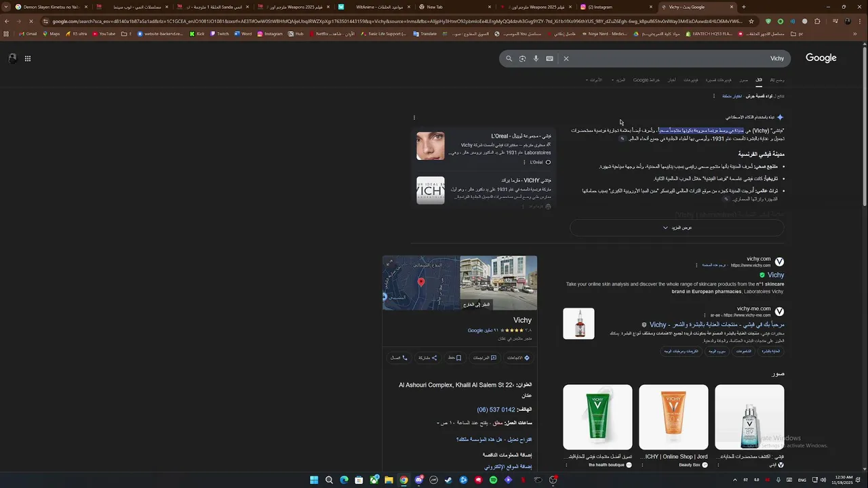Switch to the Videos search tab
The width and height of the screenshot is (868, 488).
[x=690, y=80]
